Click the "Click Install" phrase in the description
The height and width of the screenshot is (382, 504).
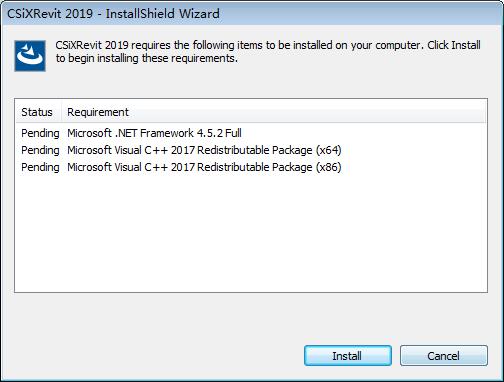click(x=454, y=45)
